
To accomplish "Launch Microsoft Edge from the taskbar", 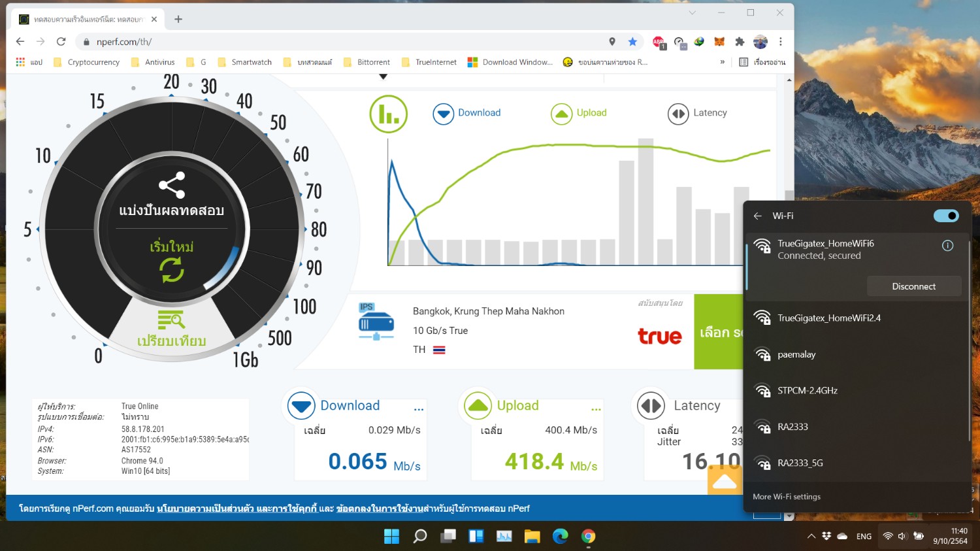I will click(x=561, y=537).
